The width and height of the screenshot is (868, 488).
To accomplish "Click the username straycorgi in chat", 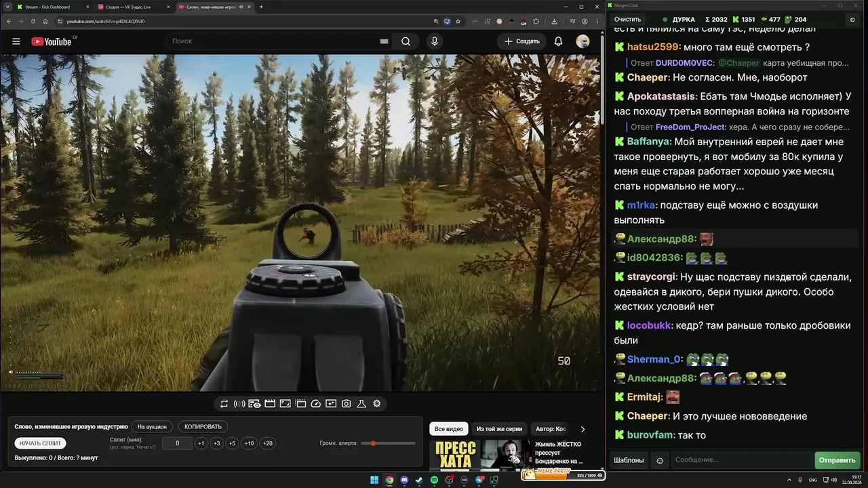I will 651,277.
